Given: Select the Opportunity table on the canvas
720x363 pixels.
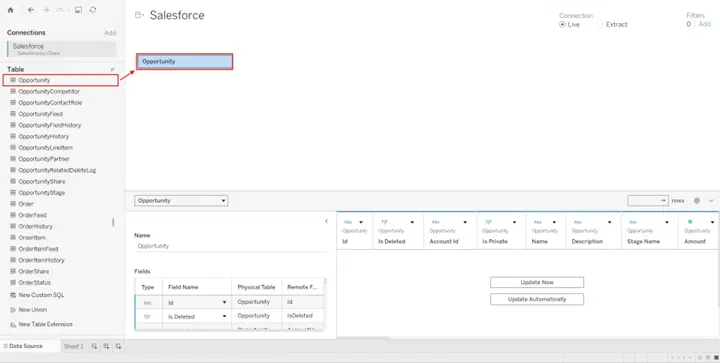Looking at the screenshot, I should pos(185,61).
